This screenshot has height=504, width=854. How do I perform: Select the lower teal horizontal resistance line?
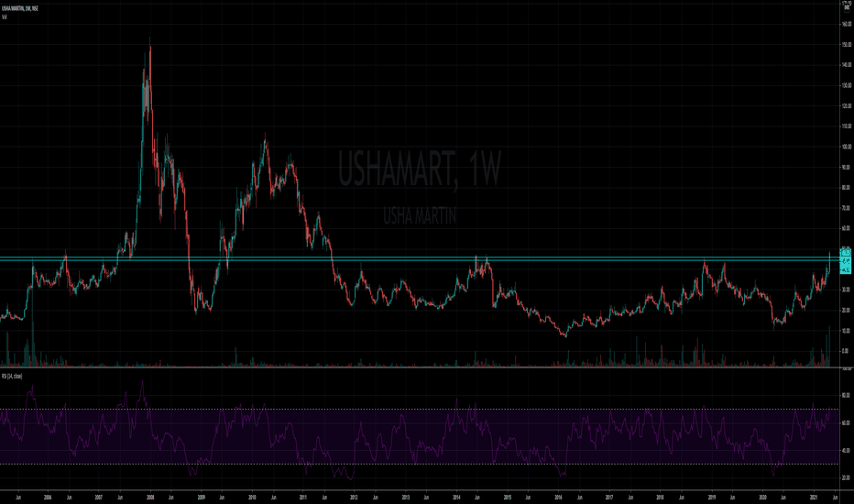tap(420, 260)
